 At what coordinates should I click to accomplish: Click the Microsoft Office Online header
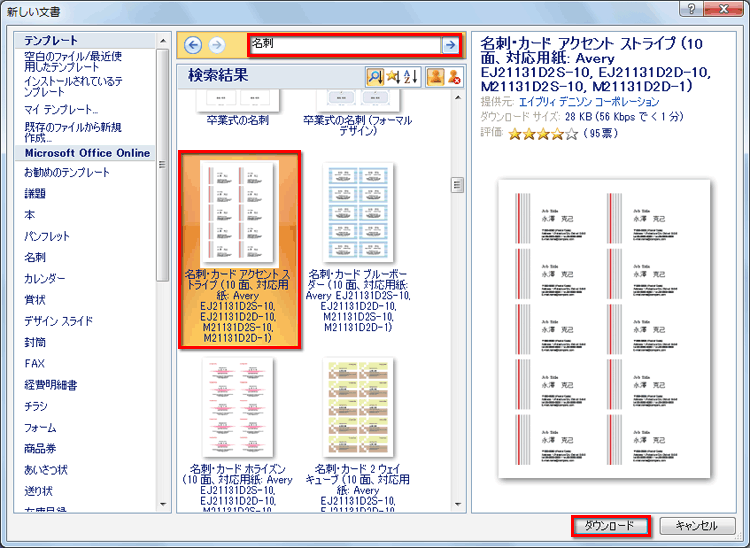click(88, 153)
